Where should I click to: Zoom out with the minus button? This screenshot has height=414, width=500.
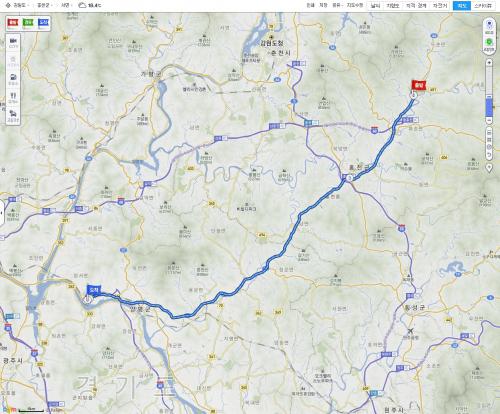[489, 120]
